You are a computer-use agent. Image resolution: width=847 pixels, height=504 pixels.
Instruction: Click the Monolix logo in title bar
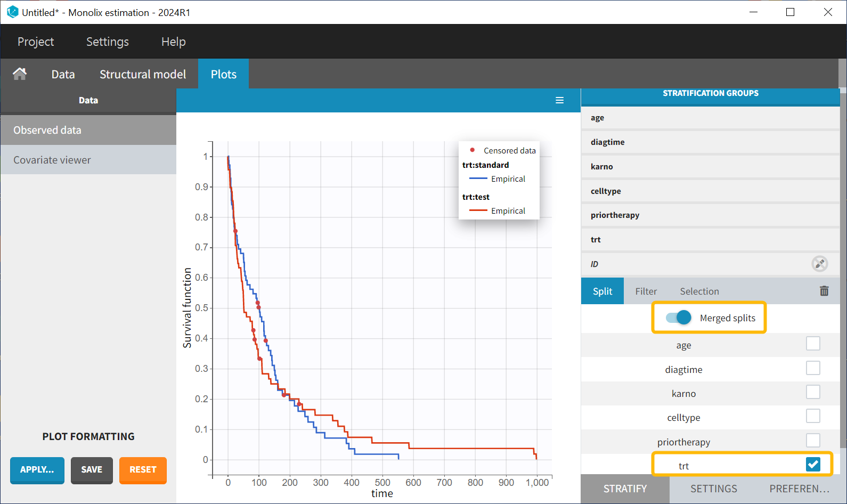tap(12, 12)
